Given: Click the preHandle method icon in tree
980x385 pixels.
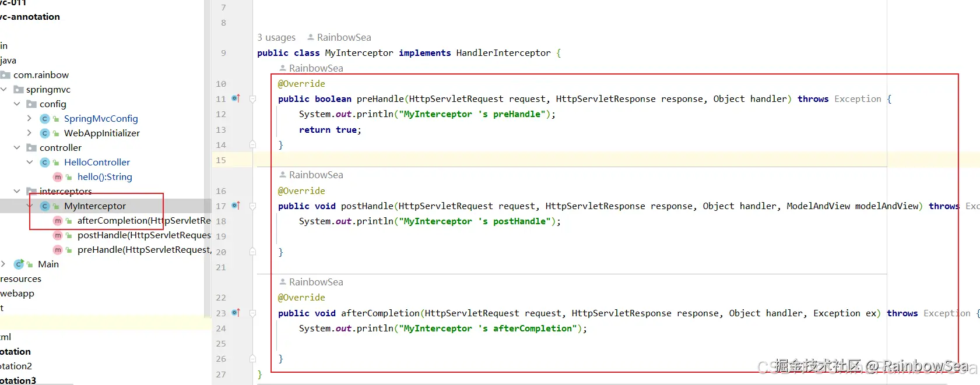Looking at the screenshot, I should click(x=58, y=250).
